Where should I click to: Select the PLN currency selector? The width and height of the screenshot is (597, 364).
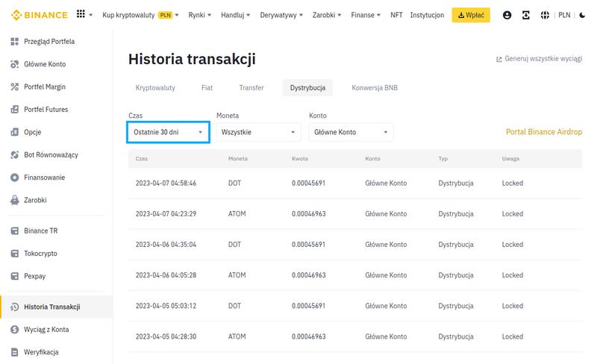[564, 15]
